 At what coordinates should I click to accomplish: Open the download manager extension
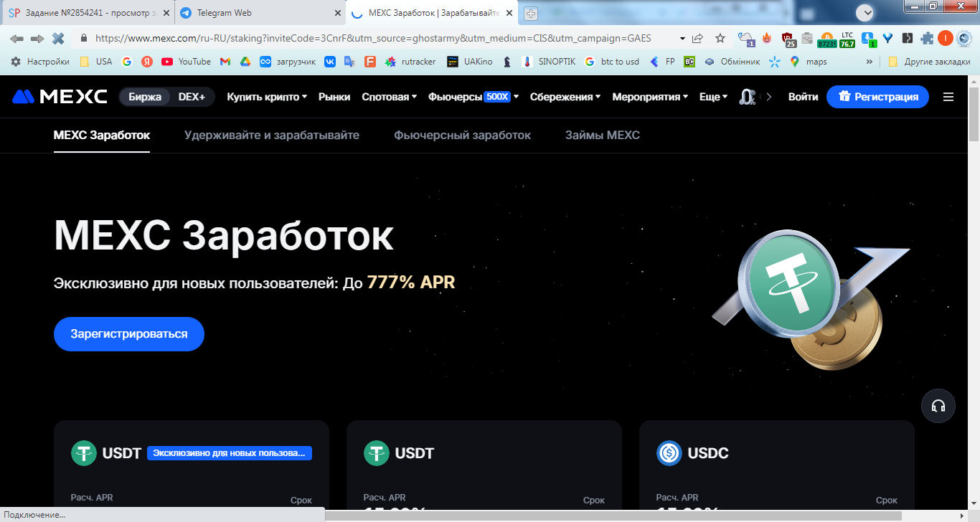[867, 39]
